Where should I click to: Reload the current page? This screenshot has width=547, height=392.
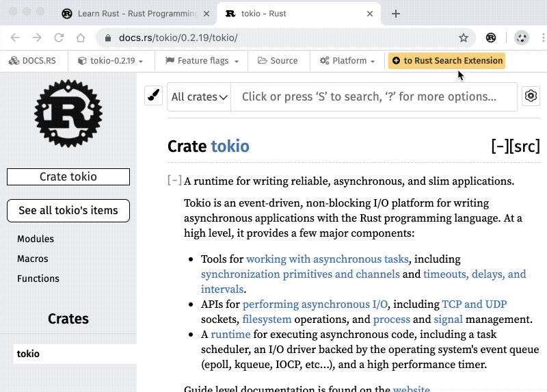tap(59, 38)
